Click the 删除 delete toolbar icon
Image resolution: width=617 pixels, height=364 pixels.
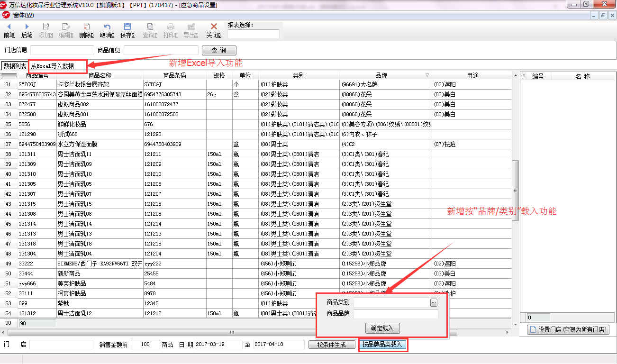[x=86, y=31]
